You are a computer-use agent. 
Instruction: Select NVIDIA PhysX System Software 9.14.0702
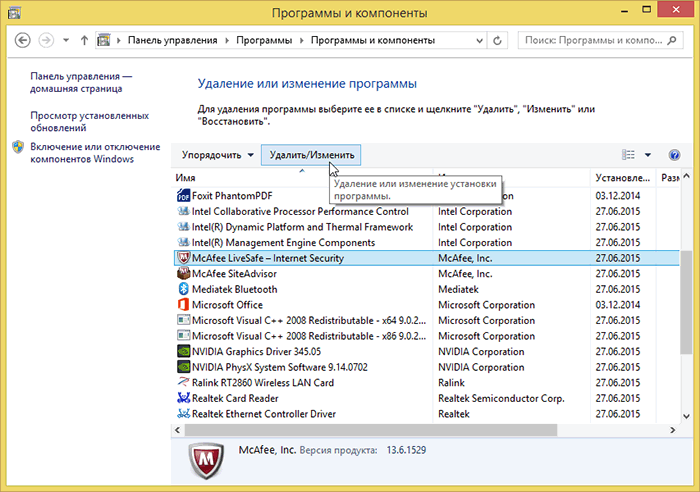pos(280,367)
